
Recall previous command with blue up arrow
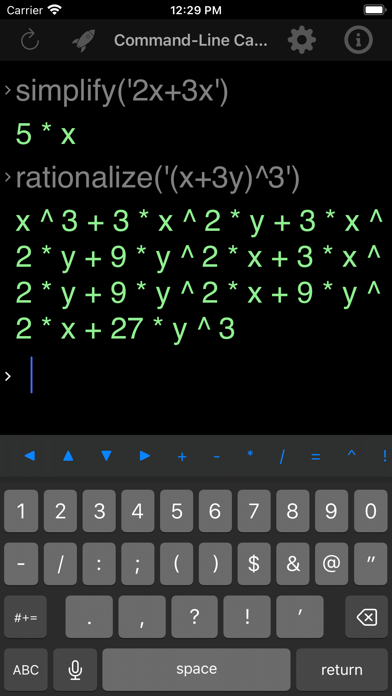click(68, 455)
